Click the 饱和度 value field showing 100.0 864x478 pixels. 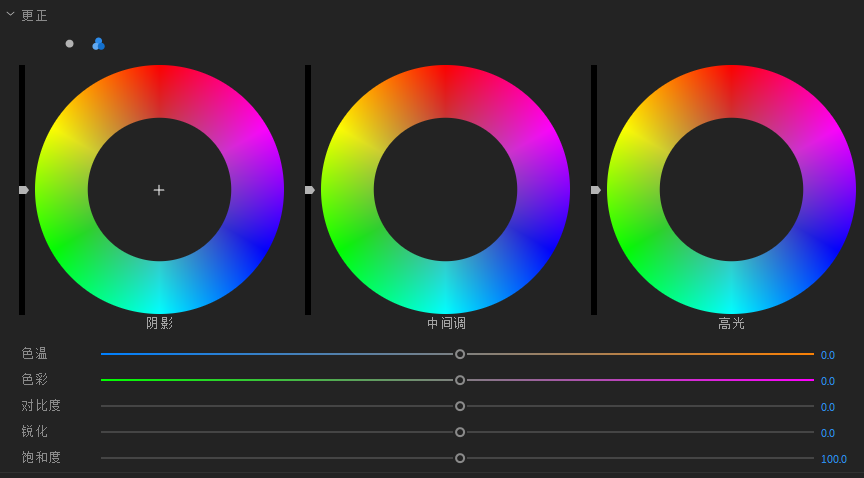tap(833, 459)
